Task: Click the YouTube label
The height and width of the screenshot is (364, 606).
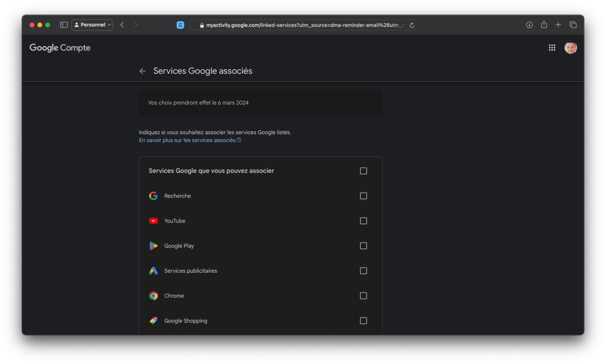Action: [x=175, y=221]
